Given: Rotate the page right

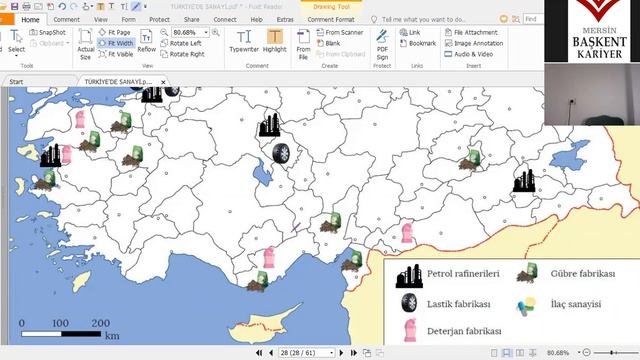Looking at the screenshot, I should 182,54.
